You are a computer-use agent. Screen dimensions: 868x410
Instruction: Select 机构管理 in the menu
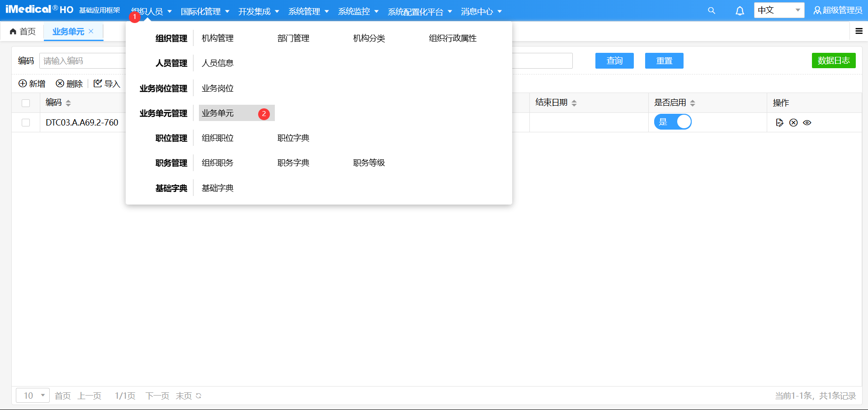pyautogui.click(x=217, y=38)
